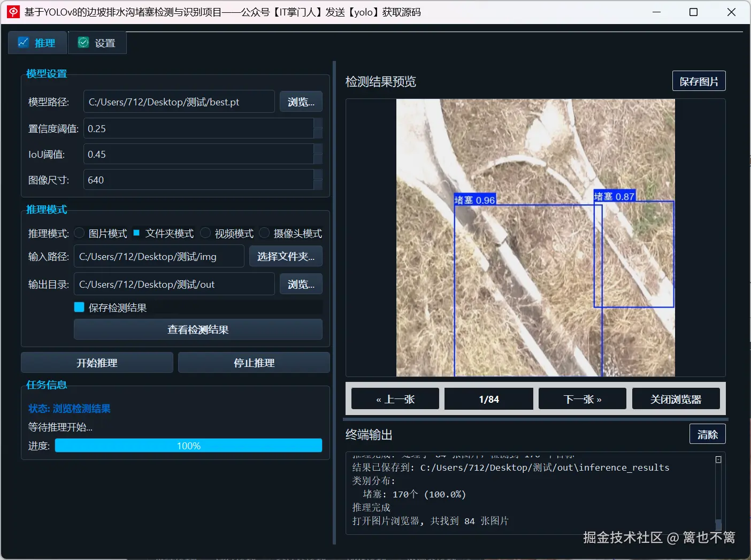Select the 图片模式 radio button

(79, 233)
